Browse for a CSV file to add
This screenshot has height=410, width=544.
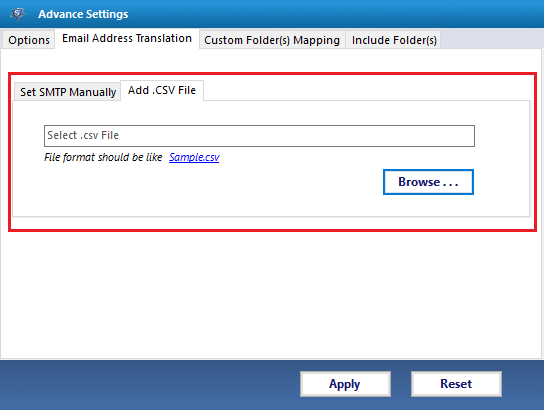point(428,182)
